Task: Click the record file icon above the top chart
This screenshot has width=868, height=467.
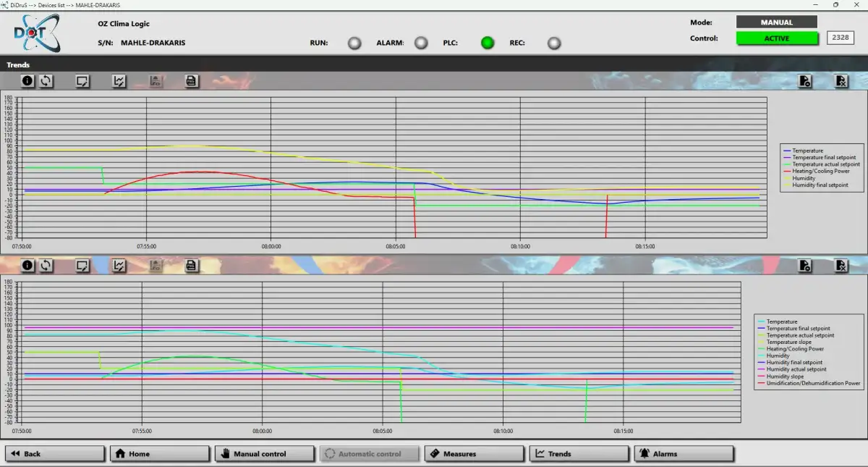Action: click(804, 81)
